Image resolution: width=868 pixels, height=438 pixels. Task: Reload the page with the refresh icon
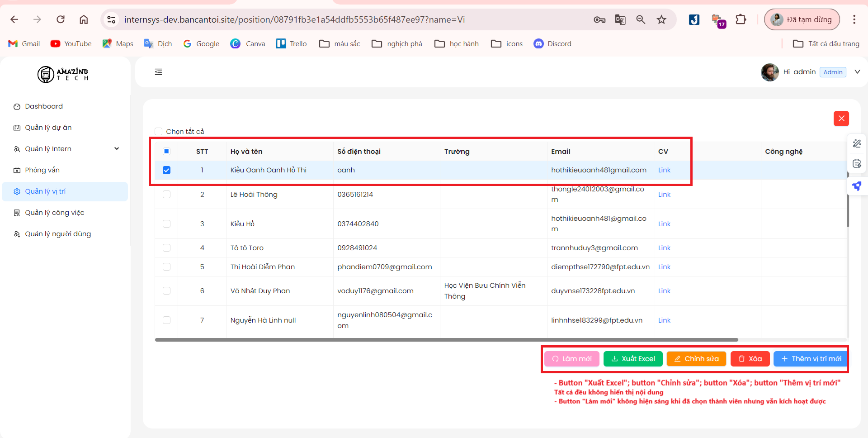tap(61, 19)
